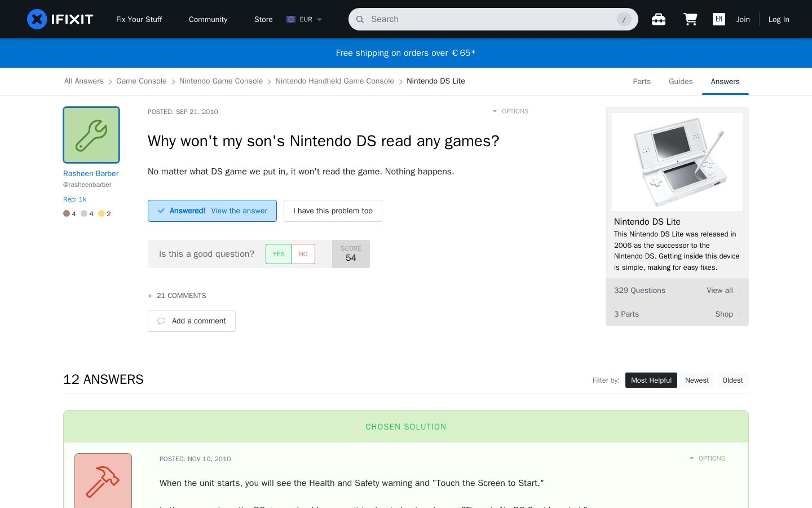Click the @rasheenbarber username
812x508 pixels.
coord(87,185)
